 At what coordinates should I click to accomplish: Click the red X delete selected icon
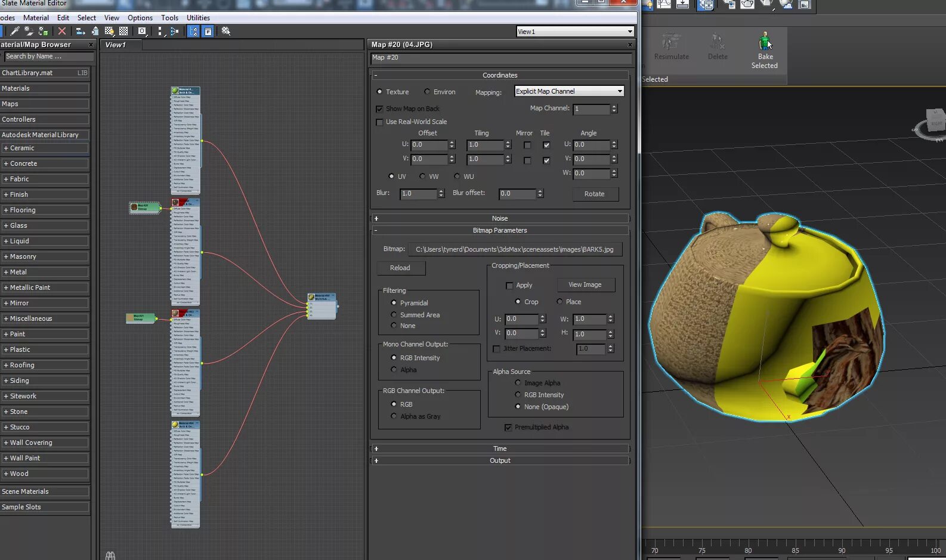[x=61, y=31]
